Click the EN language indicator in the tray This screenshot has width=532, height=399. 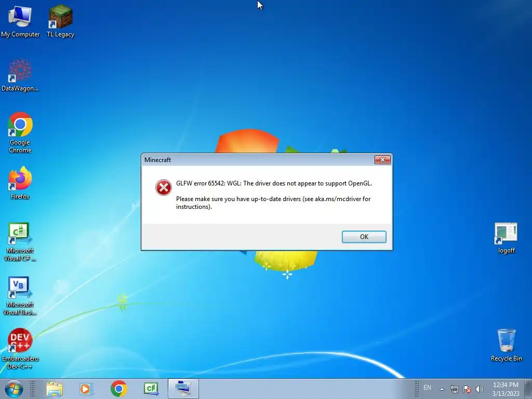427,388
